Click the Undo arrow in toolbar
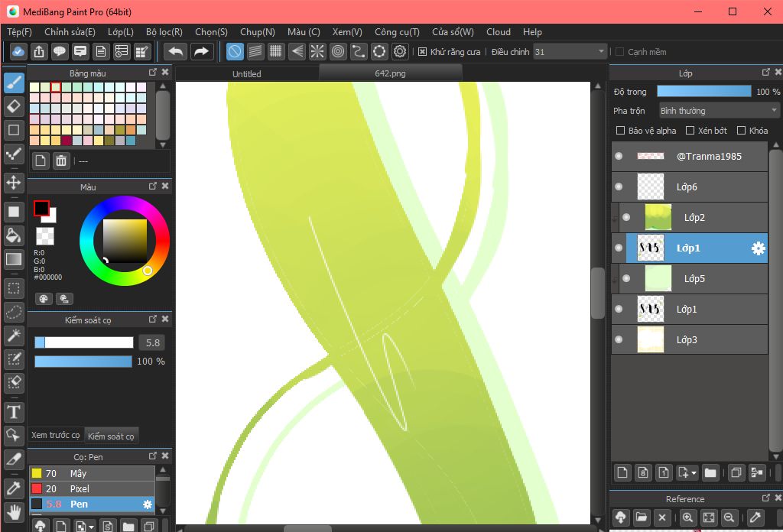The width and height of the screenshot is (783, 532). point(176,51)
